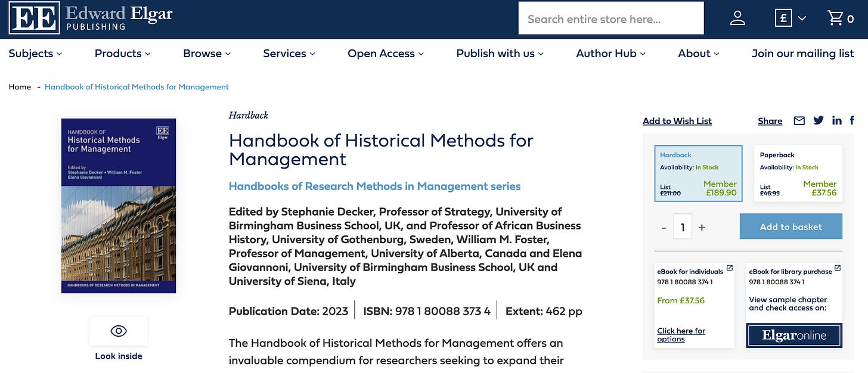Screen dimensions: 868x373
Task: Select the Hardback format option
Action: [698, 173]
